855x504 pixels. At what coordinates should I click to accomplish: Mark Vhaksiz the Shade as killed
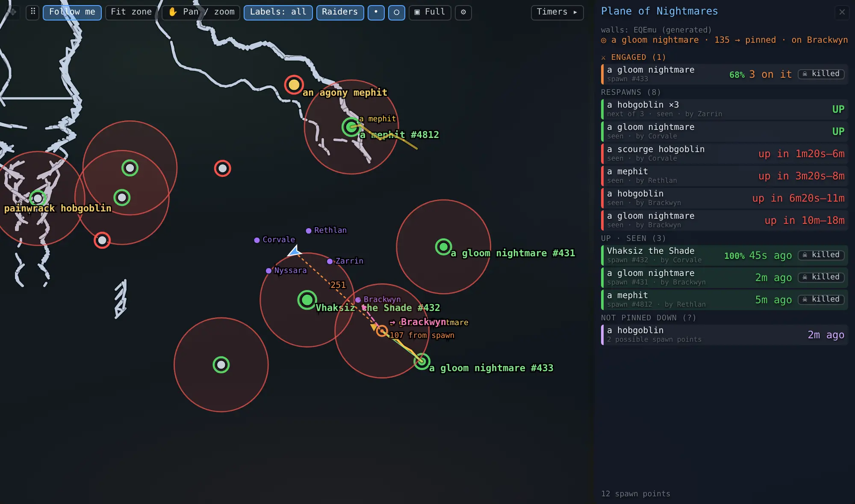821,255
